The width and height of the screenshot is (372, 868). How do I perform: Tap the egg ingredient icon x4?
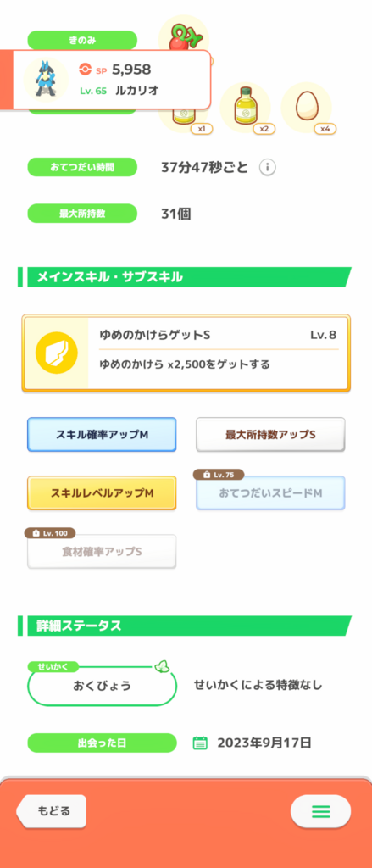point(306,108)
